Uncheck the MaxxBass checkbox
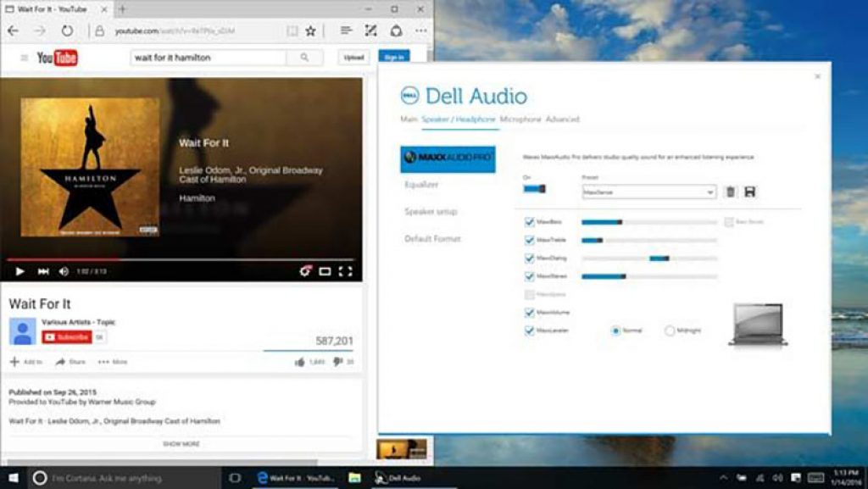The image size is (868, 489). (x=529, y=222)
